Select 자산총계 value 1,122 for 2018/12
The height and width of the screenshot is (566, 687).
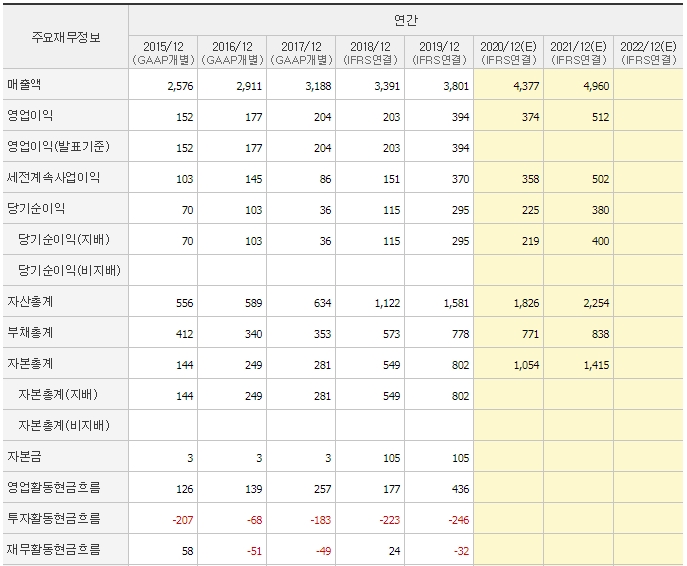pyautogui.click(x=387, y=303)
